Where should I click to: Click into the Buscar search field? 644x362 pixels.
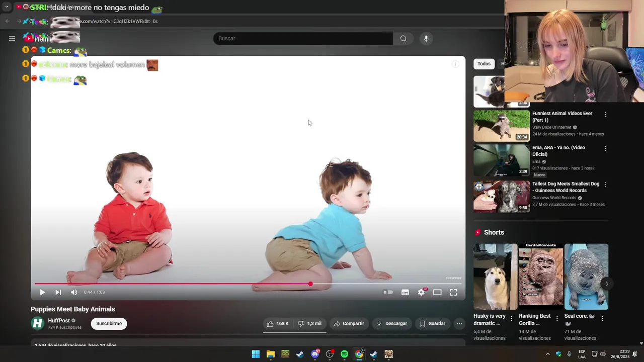(x=303, y=38)
